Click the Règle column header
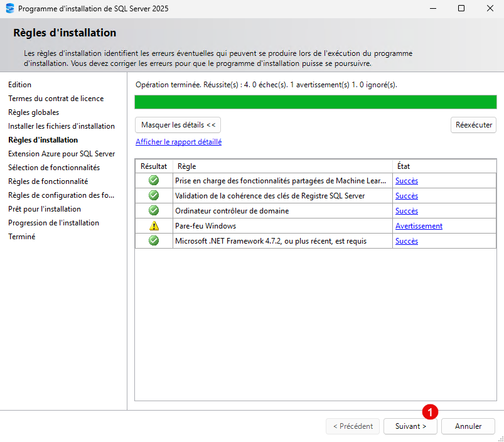 coord(282,166)
